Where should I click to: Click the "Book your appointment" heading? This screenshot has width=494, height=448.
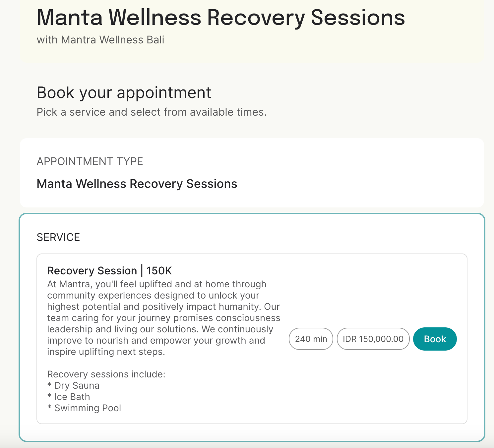[x=124, y=92]
